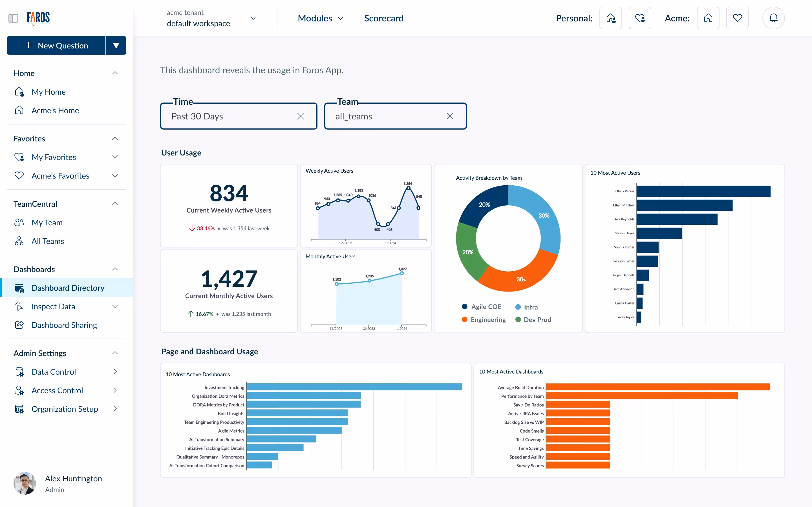Expand the workspace selector dropdown

click(x=253, y=18)
